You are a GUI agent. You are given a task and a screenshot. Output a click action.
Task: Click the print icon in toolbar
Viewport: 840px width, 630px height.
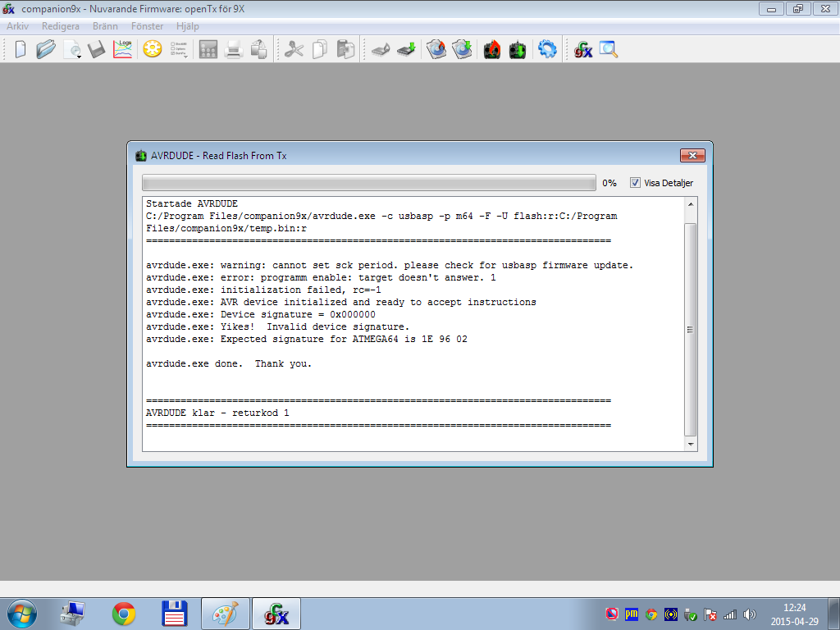tap(233, 49)
